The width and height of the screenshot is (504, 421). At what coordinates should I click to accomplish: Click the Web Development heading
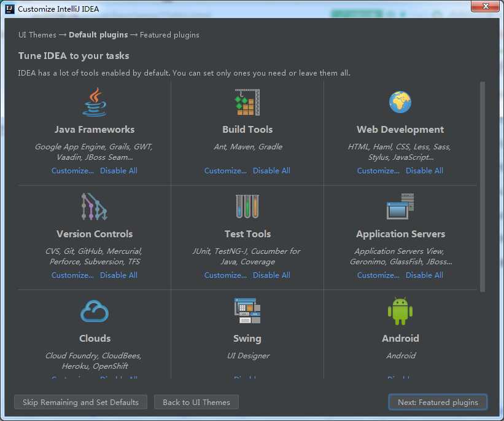[x=400, y=130]
